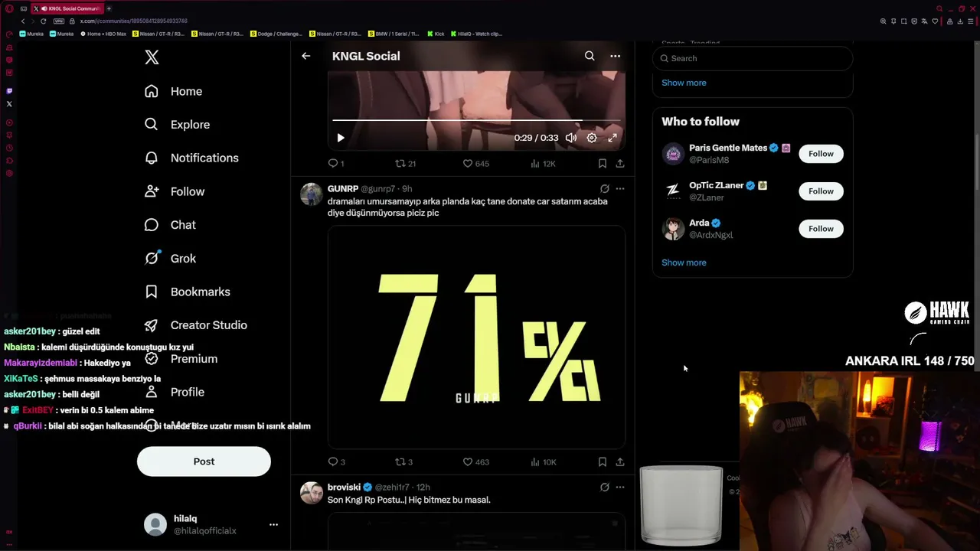Like GUNRP's post with 463 likes

(x=475, y=462)
